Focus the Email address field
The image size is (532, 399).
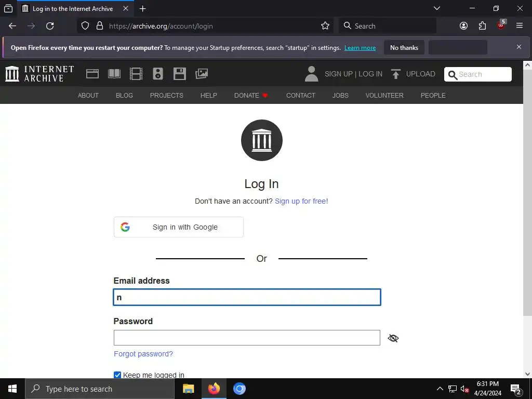pos(247,297)
